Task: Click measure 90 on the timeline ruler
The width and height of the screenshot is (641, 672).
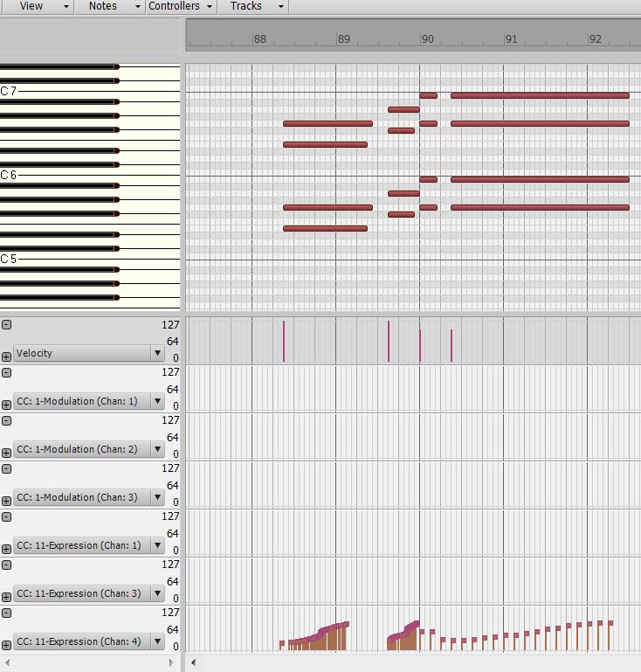Action: click(x=427, y=39)
